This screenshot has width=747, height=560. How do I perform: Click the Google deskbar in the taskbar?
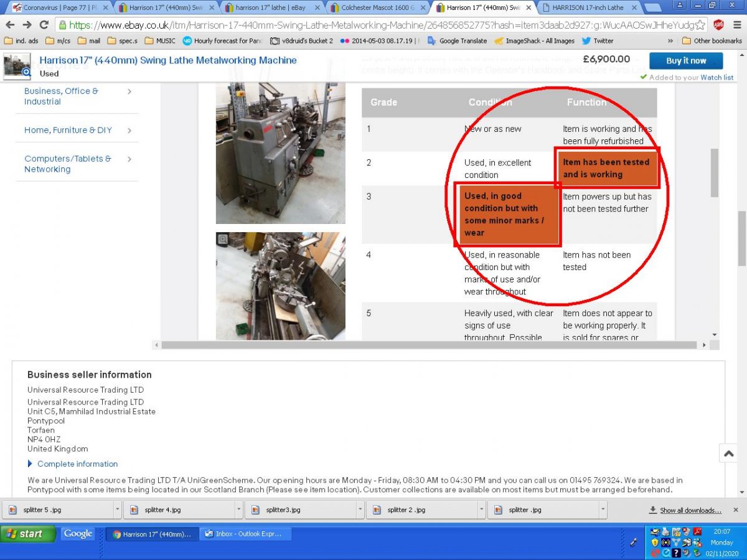tap(78, 534)
